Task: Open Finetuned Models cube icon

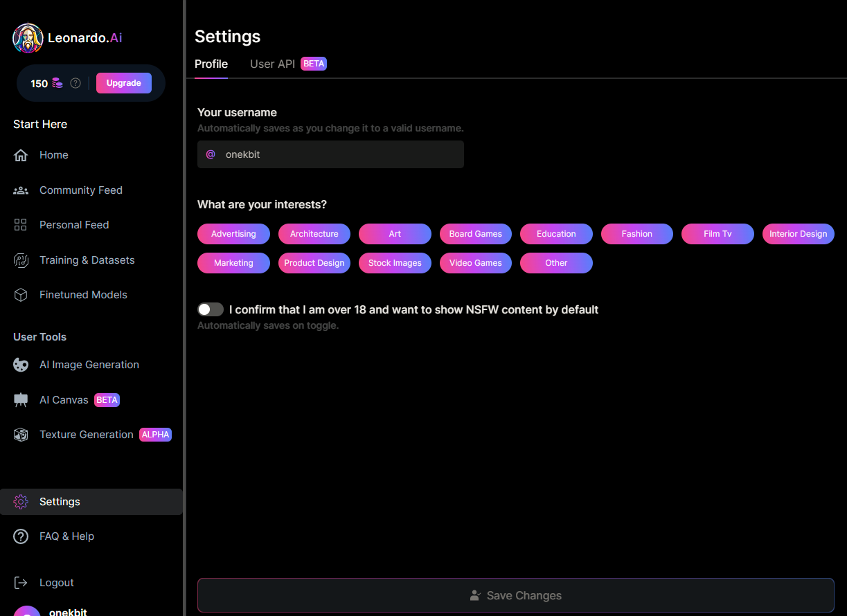Action: click(x=21, y=295)
